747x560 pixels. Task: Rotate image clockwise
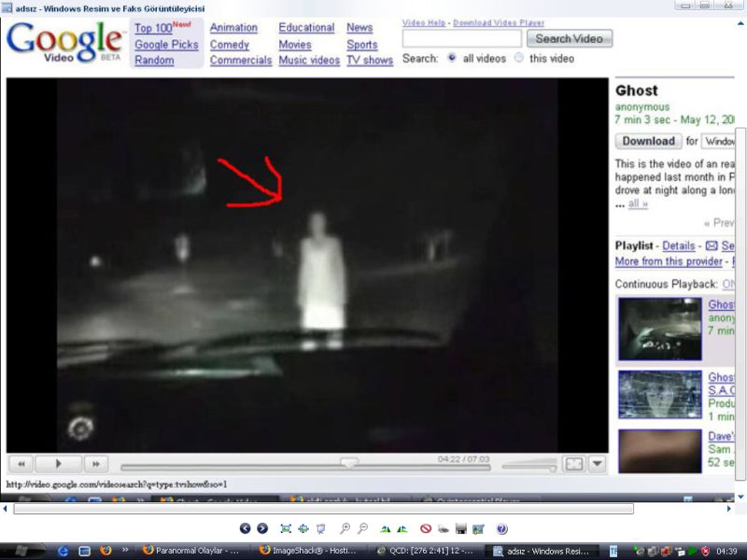(x=386, y=528)
